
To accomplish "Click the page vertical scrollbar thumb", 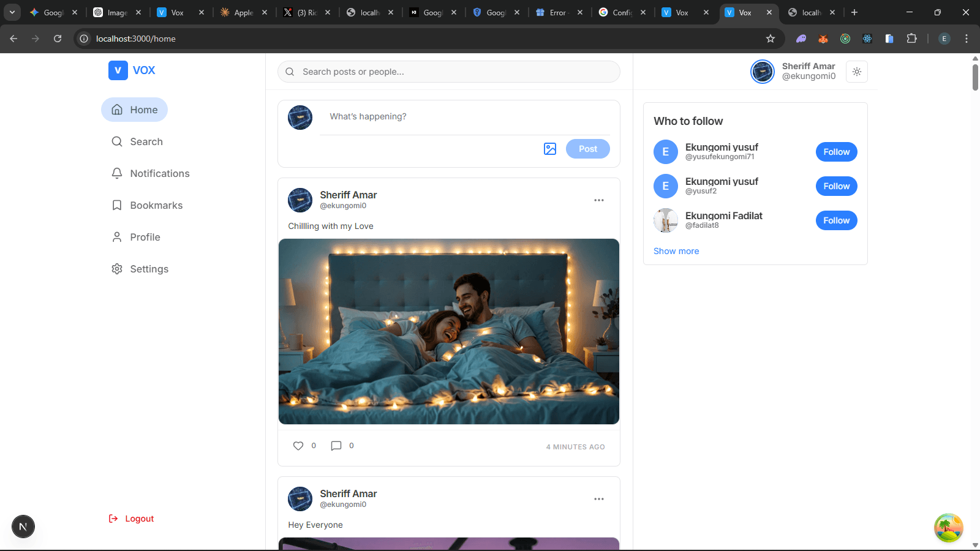I will pyautogui.click(x=975, y=77).
